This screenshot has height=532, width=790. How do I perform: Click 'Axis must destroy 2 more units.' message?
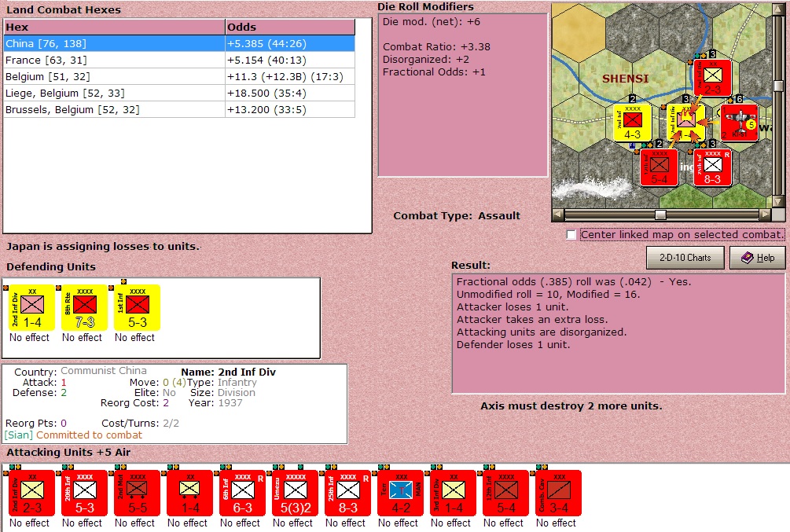(571, 406)
